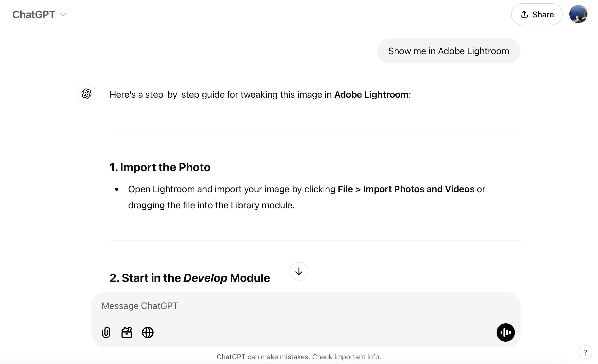Screen dimensions: 598x364
Task: Start voice mode with the waveform button
Action: 506,333
